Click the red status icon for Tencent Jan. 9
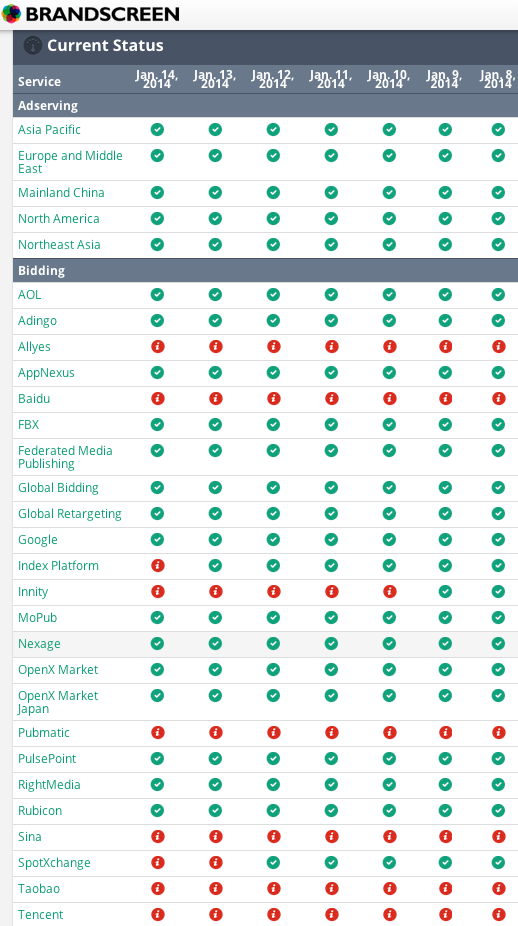Viewport: 518px width, 926px height. 445,915
